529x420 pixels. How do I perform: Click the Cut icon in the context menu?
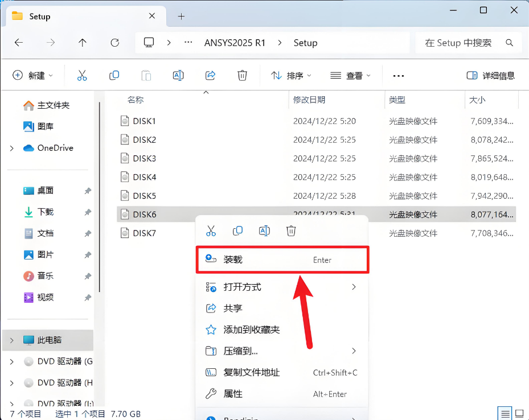211,231
